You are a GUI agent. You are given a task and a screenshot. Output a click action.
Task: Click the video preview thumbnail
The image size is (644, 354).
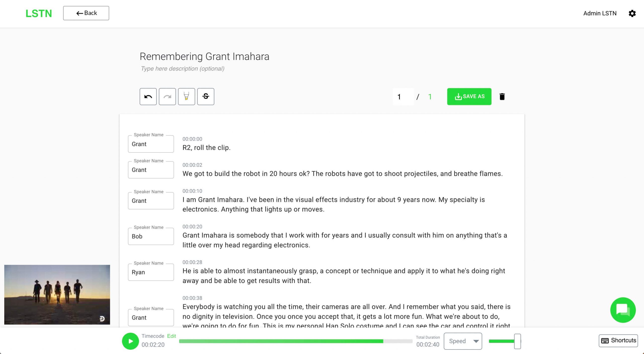57,295
